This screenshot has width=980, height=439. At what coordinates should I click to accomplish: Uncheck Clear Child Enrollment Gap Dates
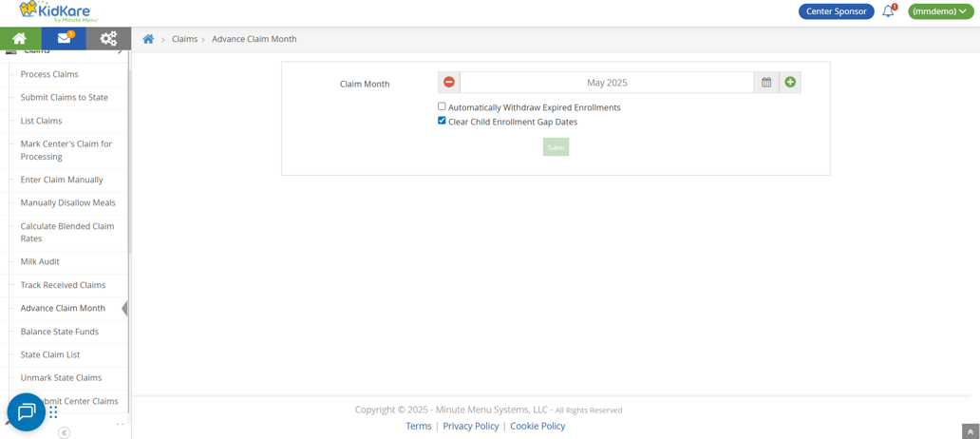click(x=442, y=121)
